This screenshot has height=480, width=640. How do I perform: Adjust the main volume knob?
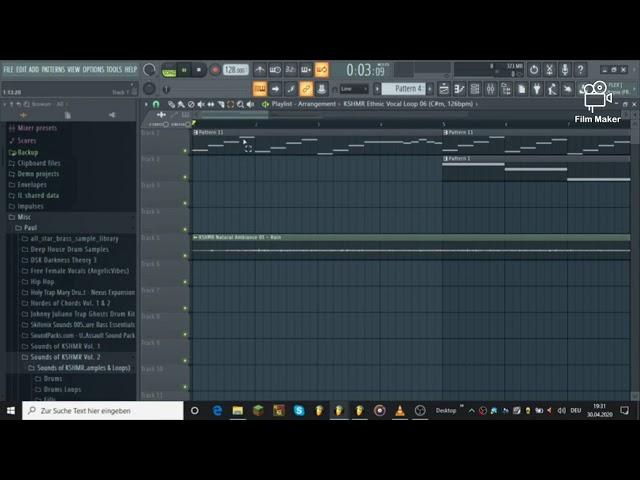coord(149,70)
